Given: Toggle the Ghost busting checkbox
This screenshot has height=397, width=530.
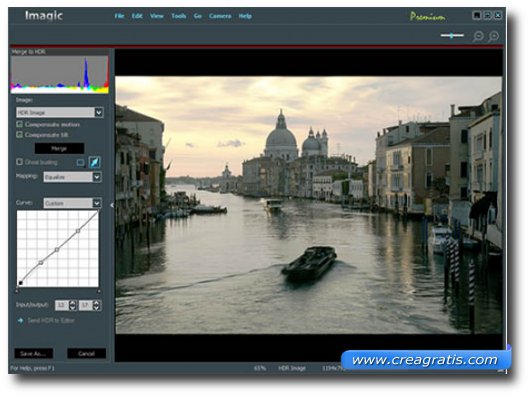Looking at the screenshot, I should [20, 162].
